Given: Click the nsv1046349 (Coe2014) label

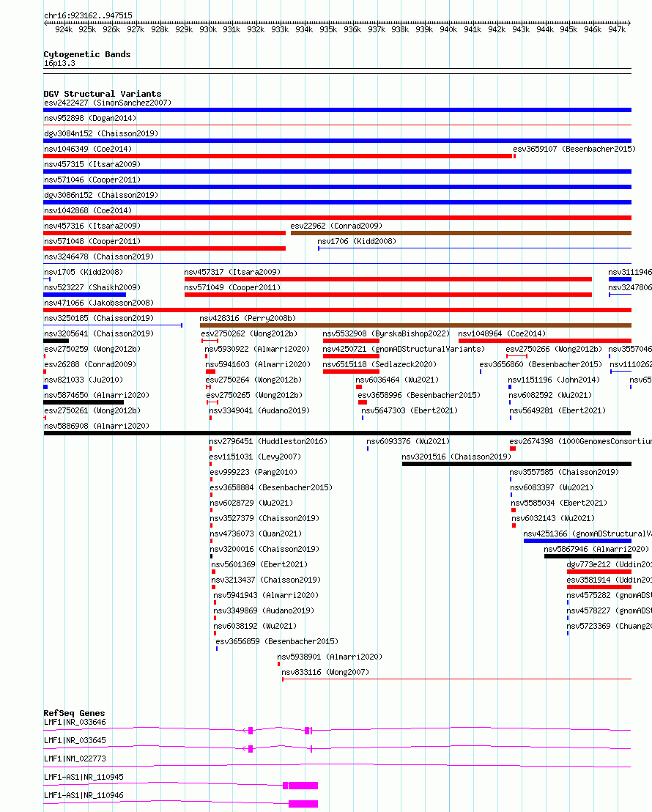Looking at the screenshot, I should (x=88, y=149).
